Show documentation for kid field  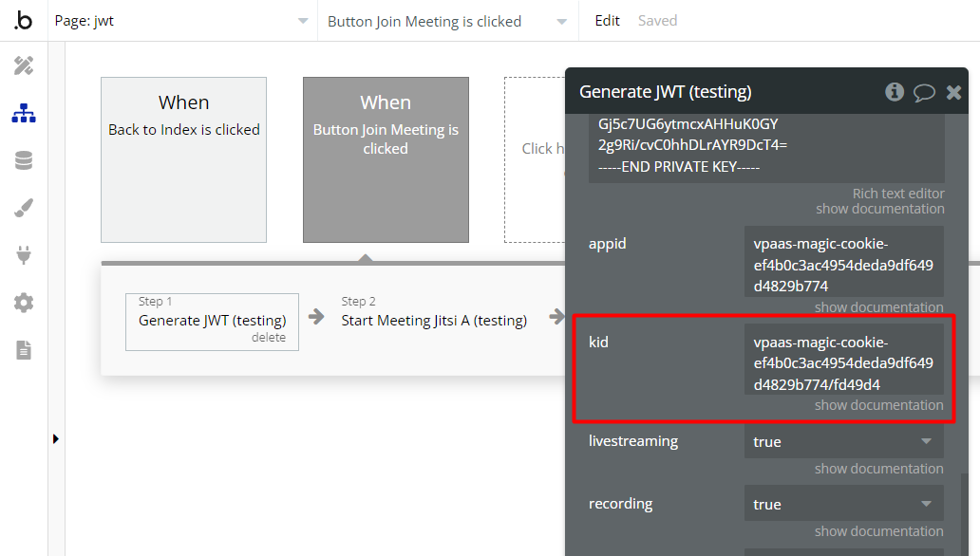click(878, 405)
